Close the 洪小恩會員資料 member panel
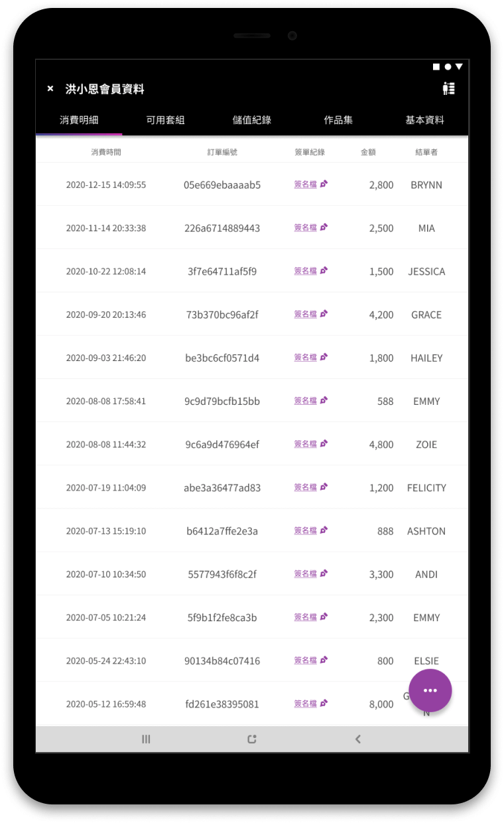The height and width of the screenshot is (823, 504). point(50,89)
